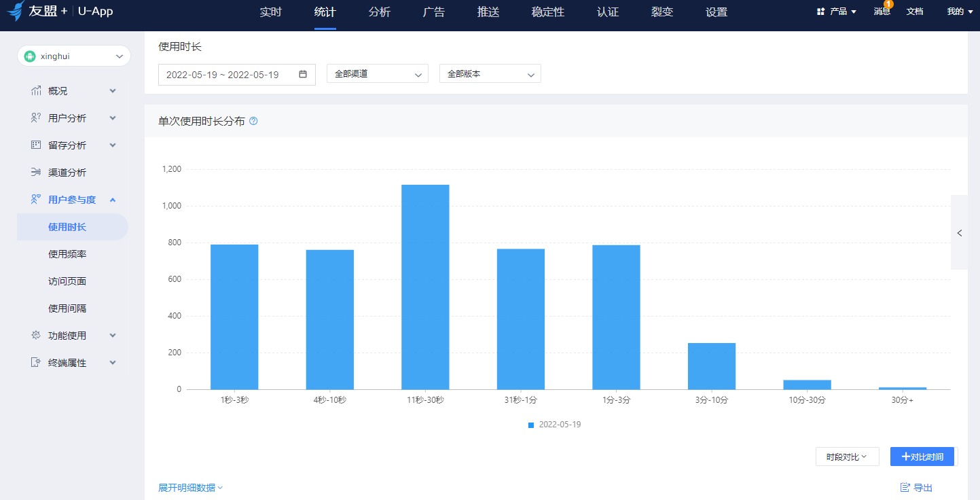
Task: Click the collapse arrow on right edge
Action: coord(960,233)
